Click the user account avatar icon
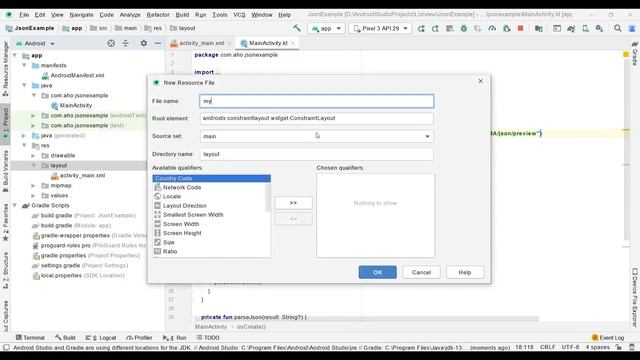The image size is (640, 360). click(632, 28)
